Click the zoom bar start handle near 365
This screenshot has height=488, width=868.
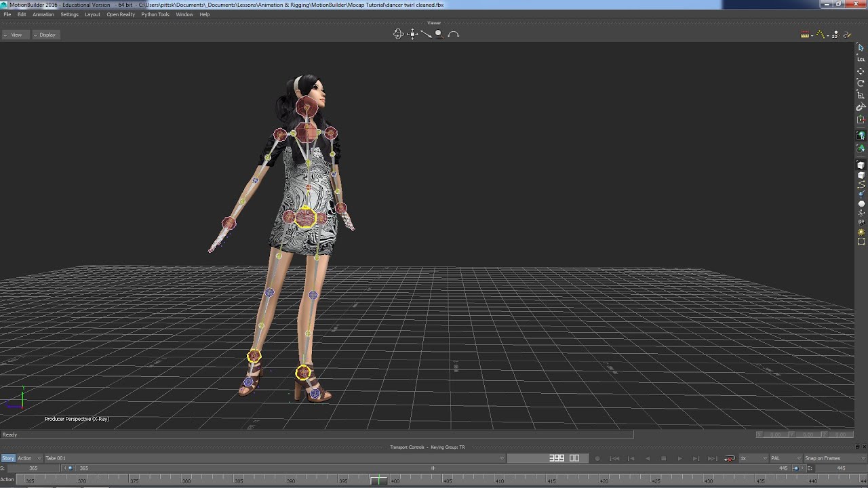tap(70, 468)
